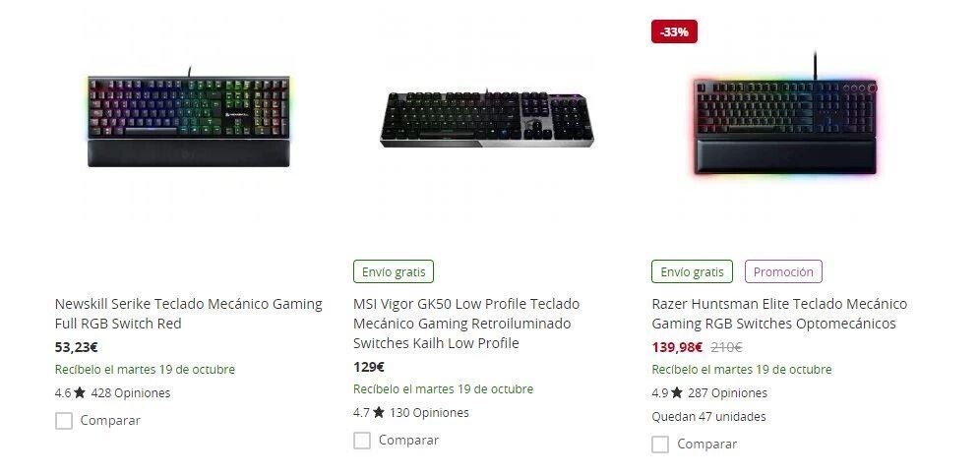This screenshot has height=475, width=980.
Task: Tick the Comparar checkbox for Newskill Serike
Action: coord(64,421)
